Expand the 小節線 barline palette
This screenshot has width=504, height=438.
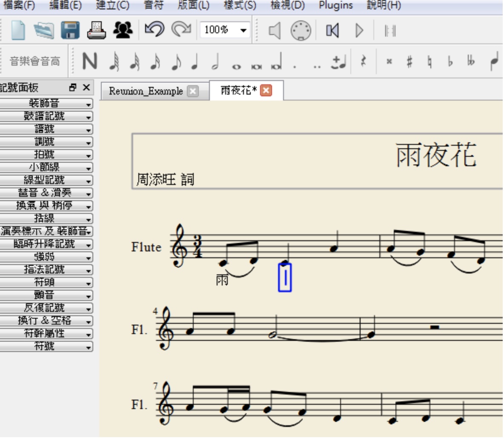(x=46, y=167)
